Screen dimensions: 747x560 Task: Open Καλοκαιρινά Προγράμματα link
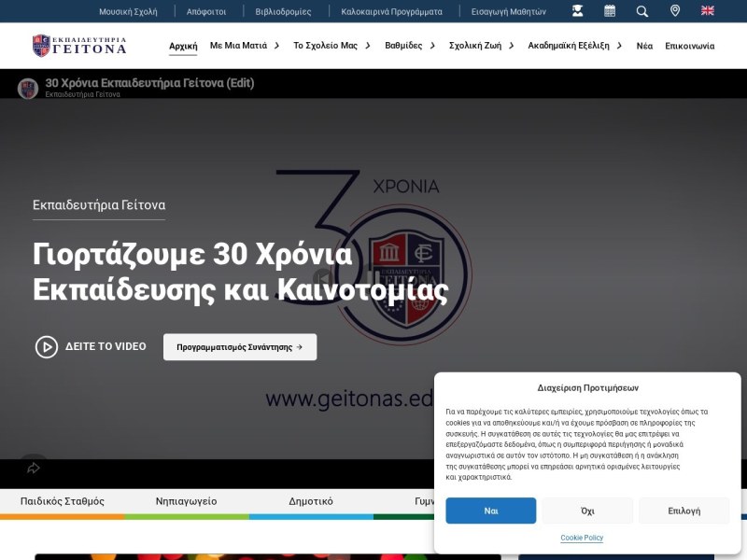[x=391, y=11]
